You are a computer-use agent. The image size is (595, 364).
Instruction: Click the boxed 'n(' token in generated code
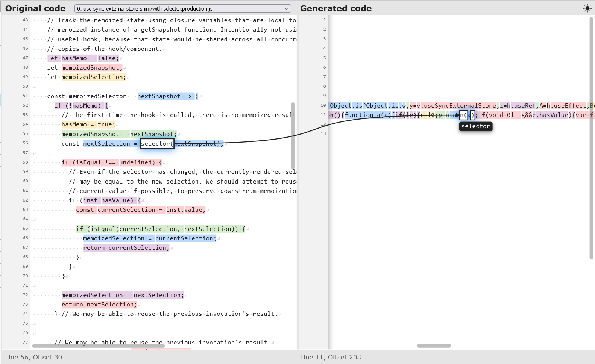pos(463,115)
